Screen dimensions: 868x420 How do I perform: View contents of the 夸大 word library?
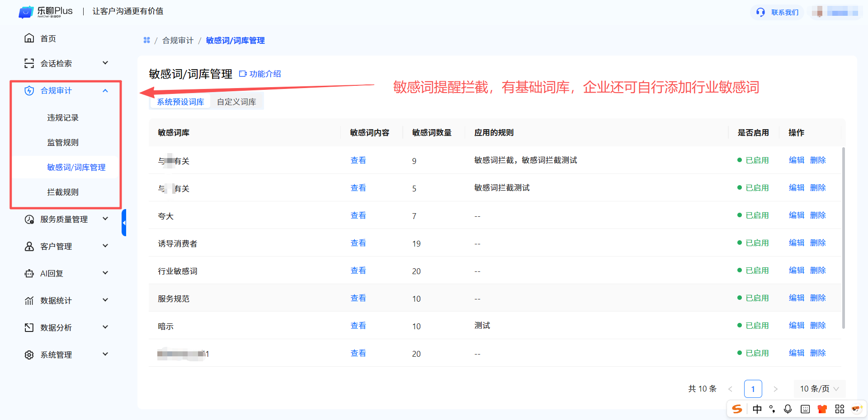[x=358, y=215]
